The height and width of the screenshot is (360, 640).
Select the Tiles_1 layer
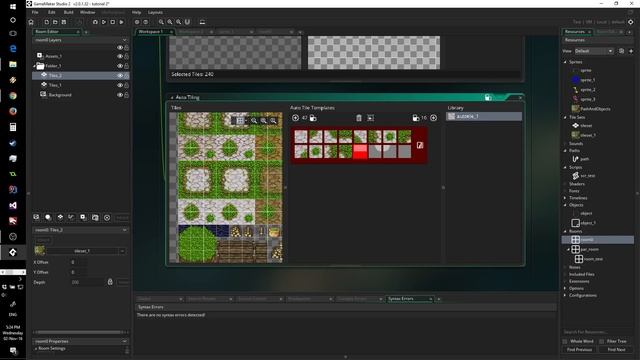point(81,85)
